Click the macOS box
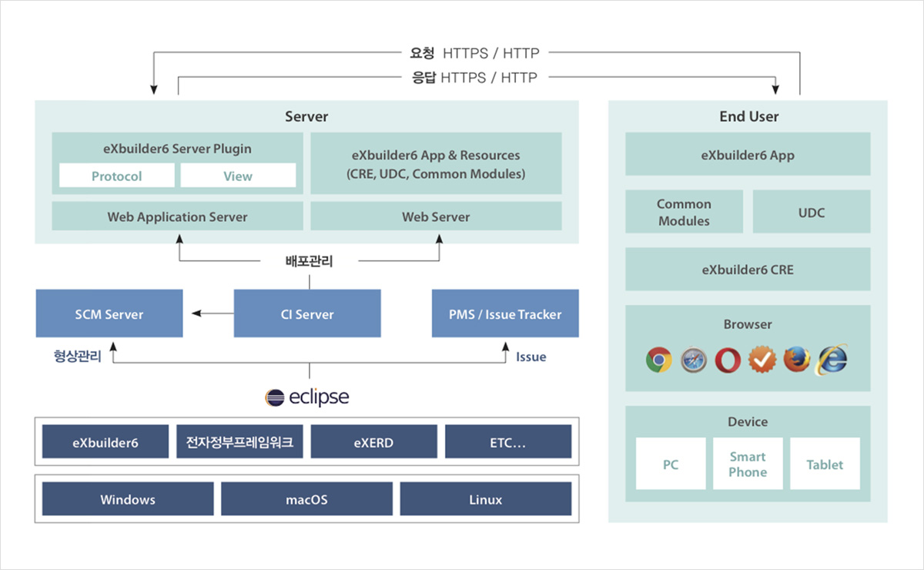The width and height of the screenshot is (924, 570). 306,499
